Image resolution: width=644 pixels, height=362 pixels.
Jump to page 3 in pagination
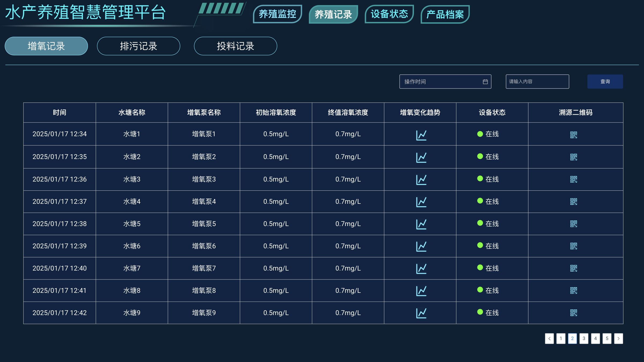tap(584, 338)
